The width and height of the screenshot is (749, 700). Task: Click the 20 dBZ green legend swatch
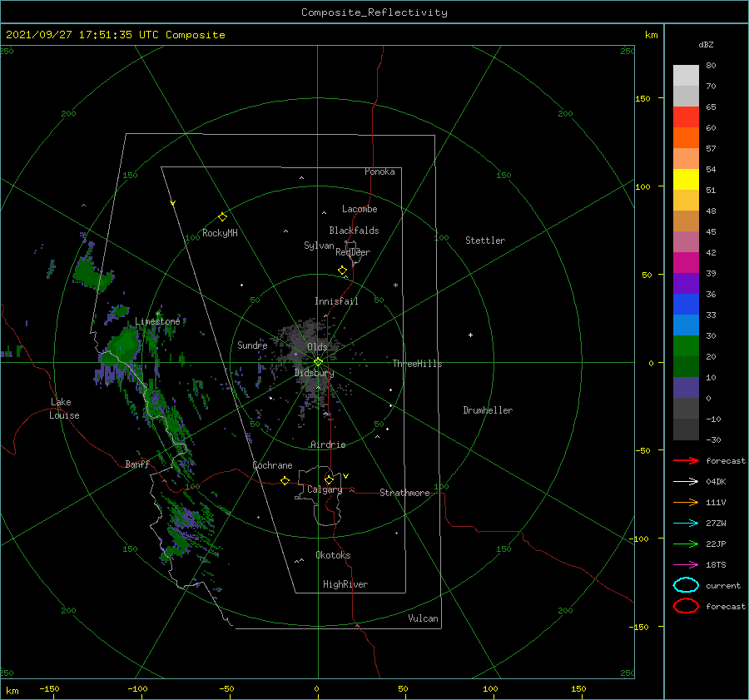click(x=686, y=346)
